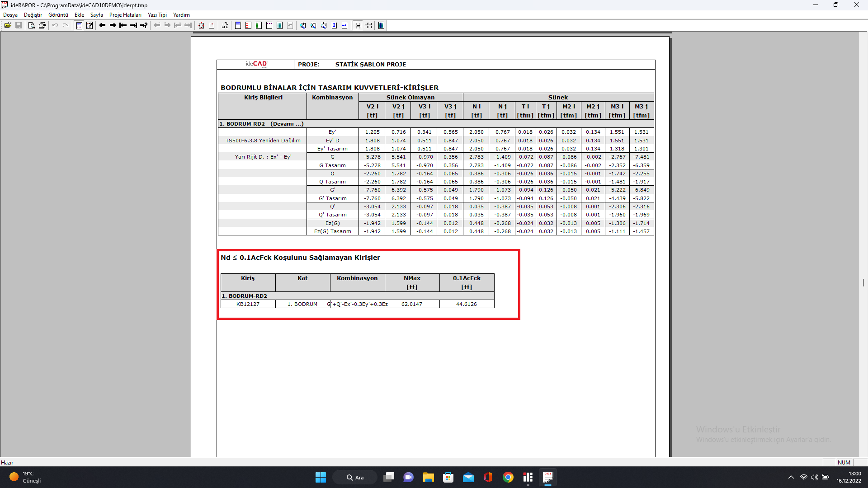Screen dimensions: 868x488
Task: Open File Explorer from taskbar
Action: (428, 477)
